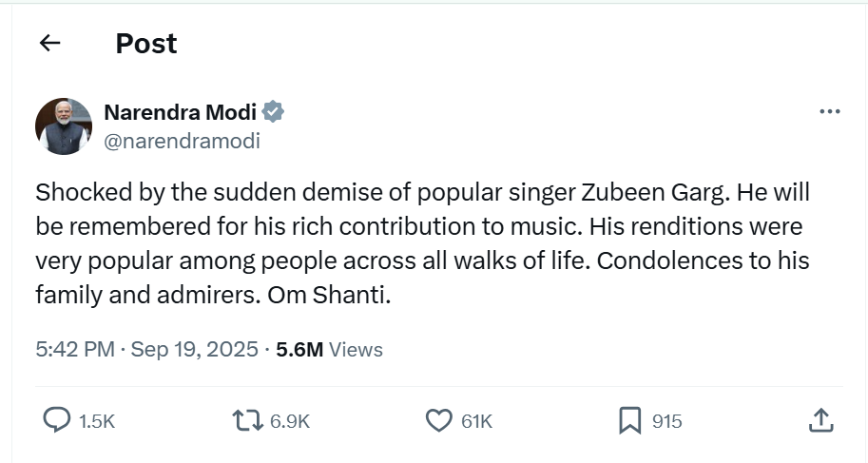Image resolution: width=868 pixels, height=463 pixels.
Task: Click the blue verified badge
Action: pyautogui.click(x=274, y=112)
